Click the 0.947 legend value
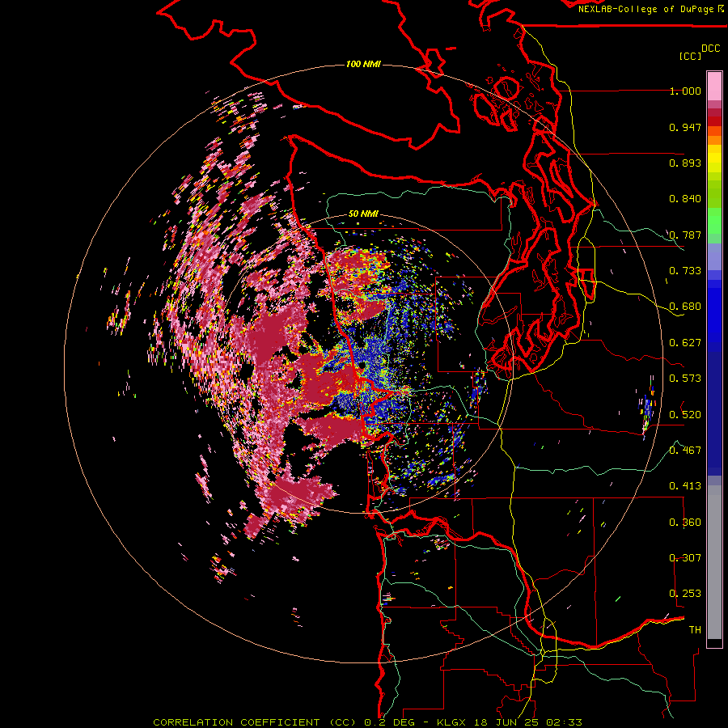The image size is (728, 728). 685,127
